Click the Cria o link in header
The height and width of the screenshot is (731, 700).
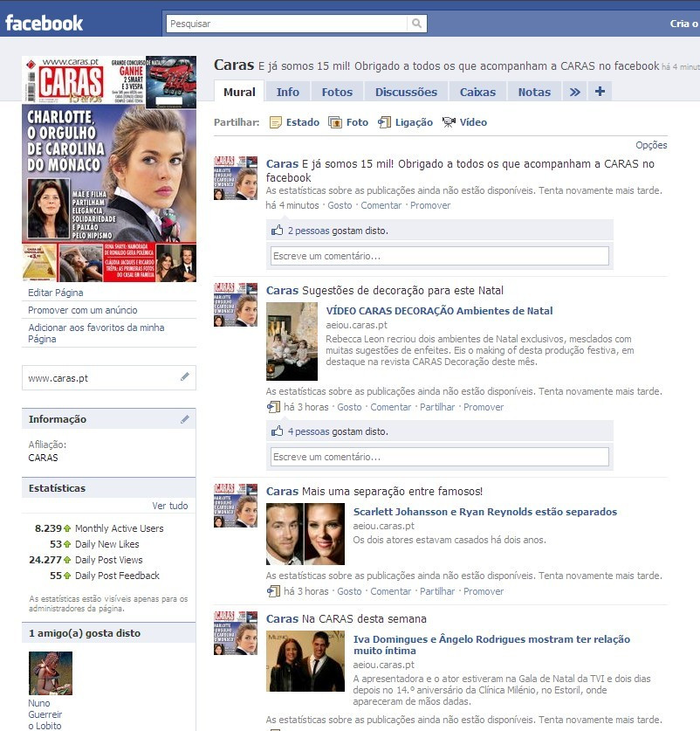684,24
